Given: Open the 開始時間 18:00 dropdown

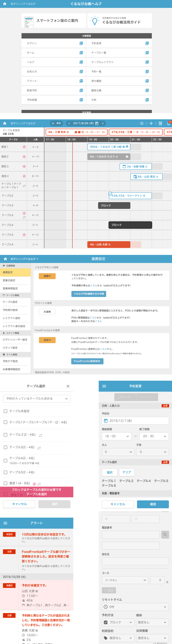Looking at the screenshot, I should 116,436.
